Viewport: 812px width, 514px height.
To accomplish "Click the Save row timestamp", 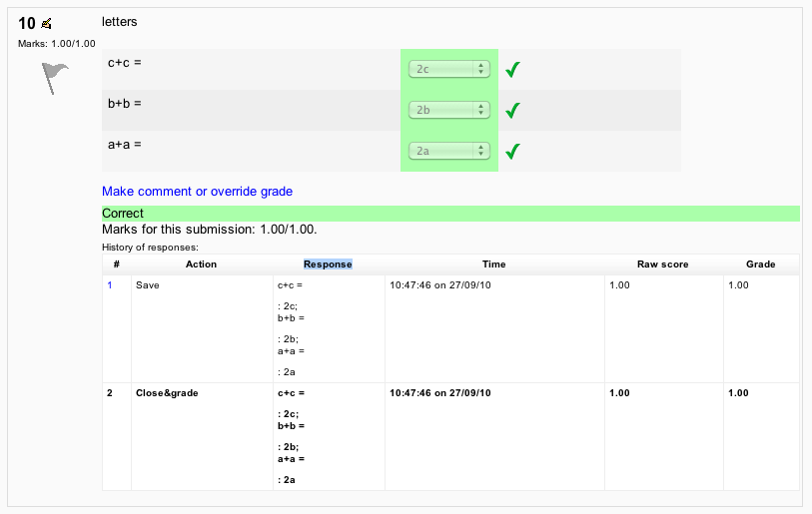I will [440, 285].
